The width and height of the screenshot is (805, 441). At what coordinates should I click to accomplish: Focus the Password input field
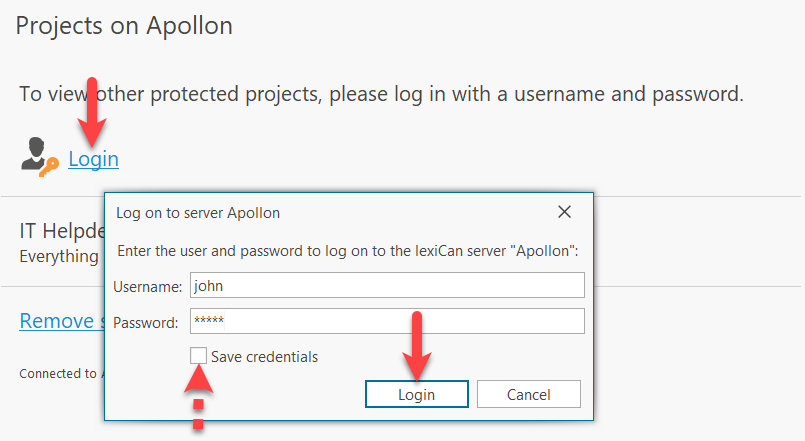pyautogui.click(x=386, y=322)
